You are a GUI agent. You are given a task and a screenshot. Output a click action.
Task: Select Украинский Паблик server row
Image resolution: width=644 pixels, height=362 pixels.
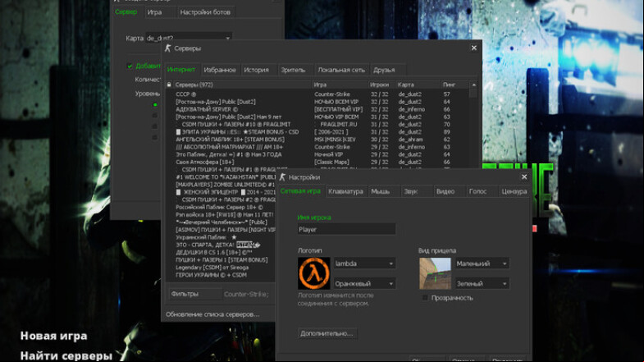coord(221,237)
